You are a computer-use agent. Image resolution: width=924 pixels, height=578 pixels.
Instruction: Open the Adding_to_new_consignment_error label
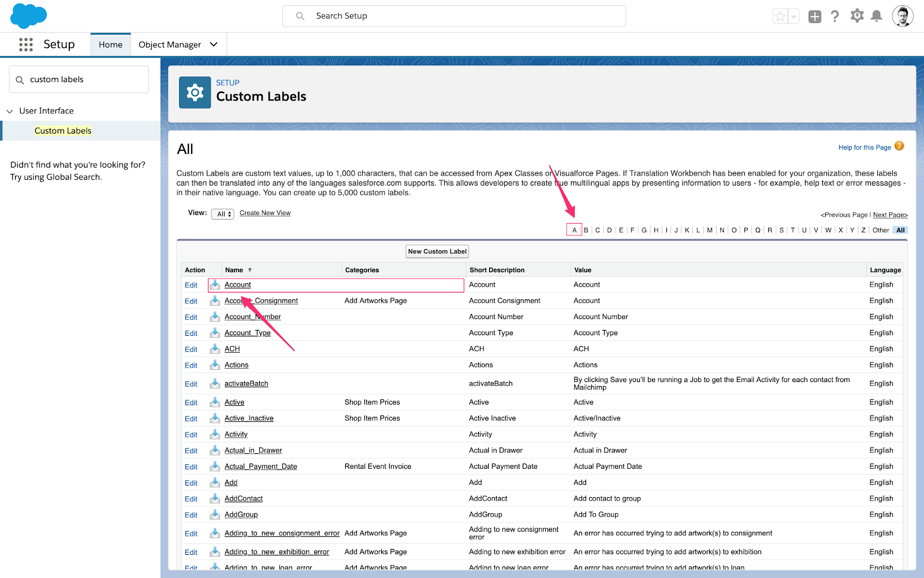click(282, 533)
